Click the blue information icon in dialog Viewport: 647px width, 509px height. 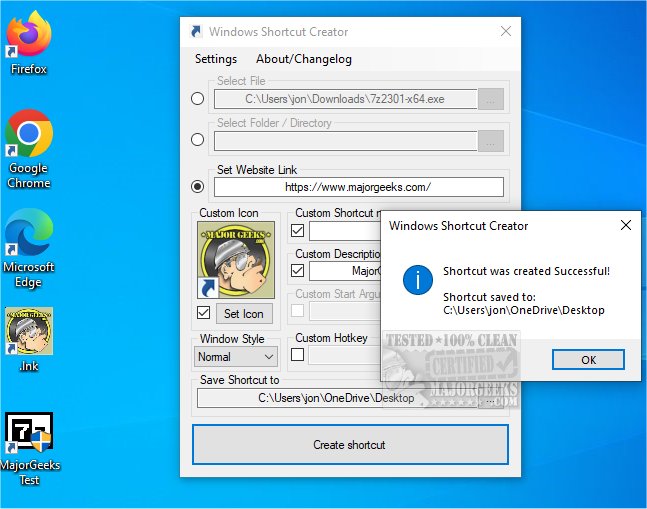point(418,280)
